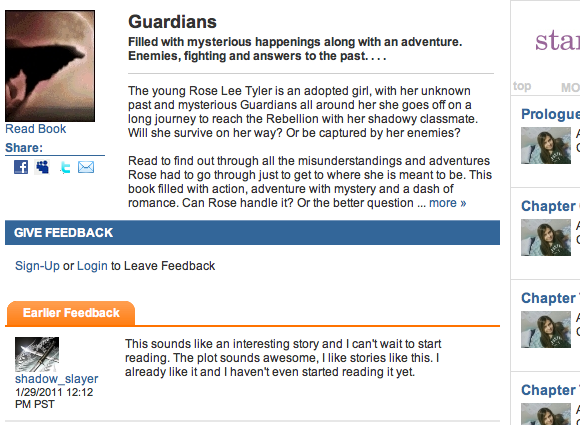This screenshot has width=580, height=425.
Task: Share the book by email icon
Action: [86, 167]
